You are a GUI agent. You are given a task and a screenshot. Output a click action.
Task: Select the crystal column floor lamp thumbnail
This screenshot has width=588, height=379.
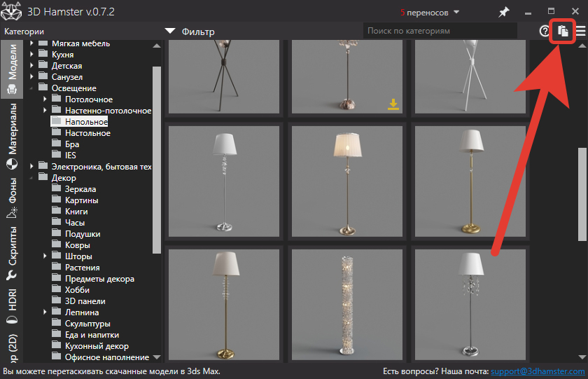pos(347,305)
